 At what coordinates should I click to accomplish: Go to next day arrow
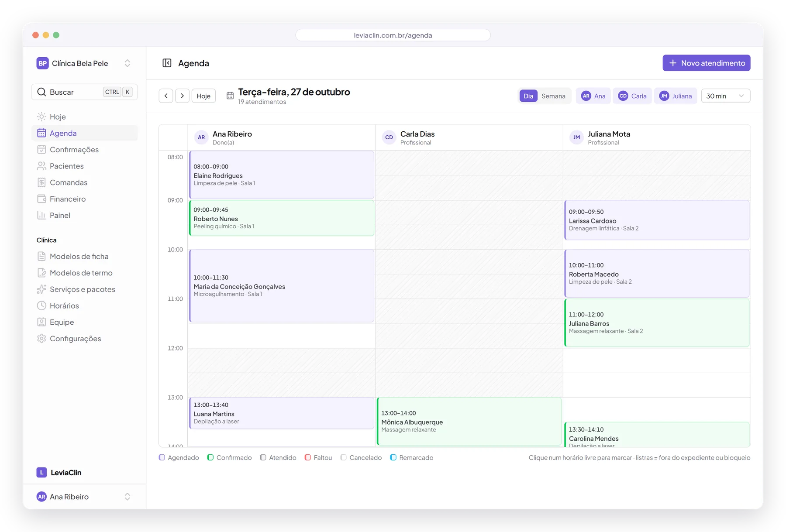182,96
